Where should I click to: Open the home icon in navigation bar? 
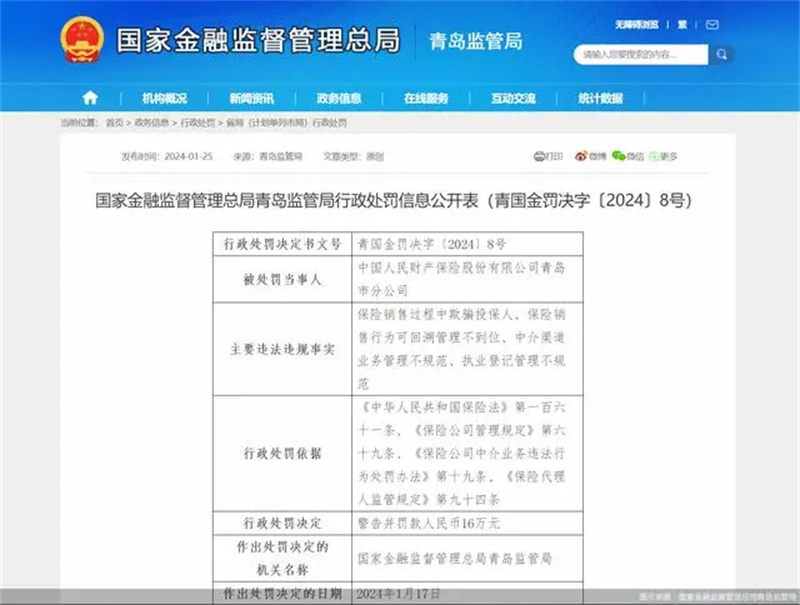90,97
